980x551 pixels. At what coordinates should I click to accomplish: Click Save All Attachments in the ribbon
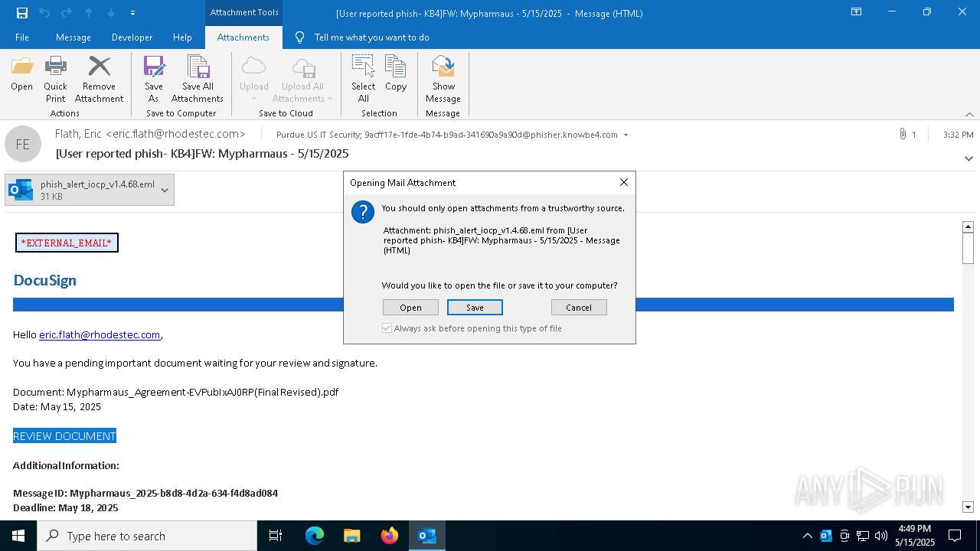[x=198, y=80]
